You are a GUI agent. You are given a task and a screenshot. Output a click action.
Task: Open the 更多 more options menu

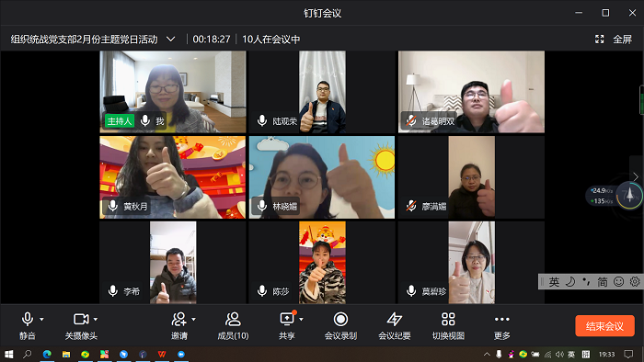pos(502,326)
